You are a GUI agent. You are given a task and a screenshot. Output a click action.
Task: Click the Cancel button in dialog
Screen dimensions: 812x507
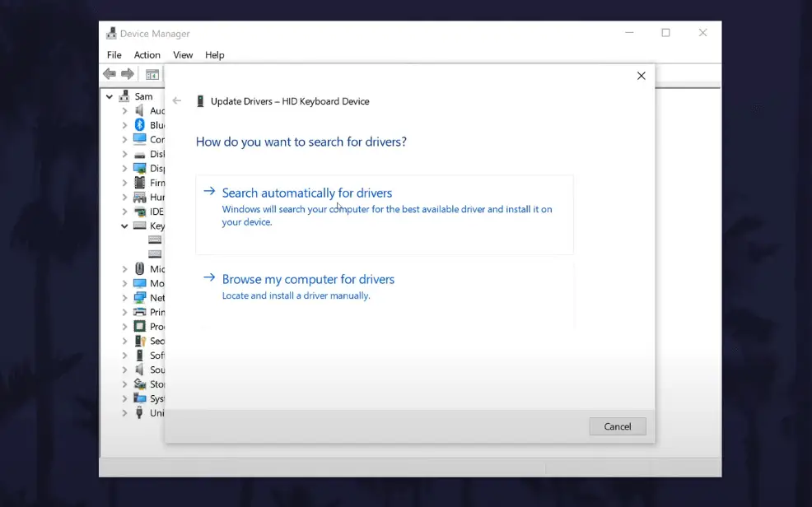618,426
